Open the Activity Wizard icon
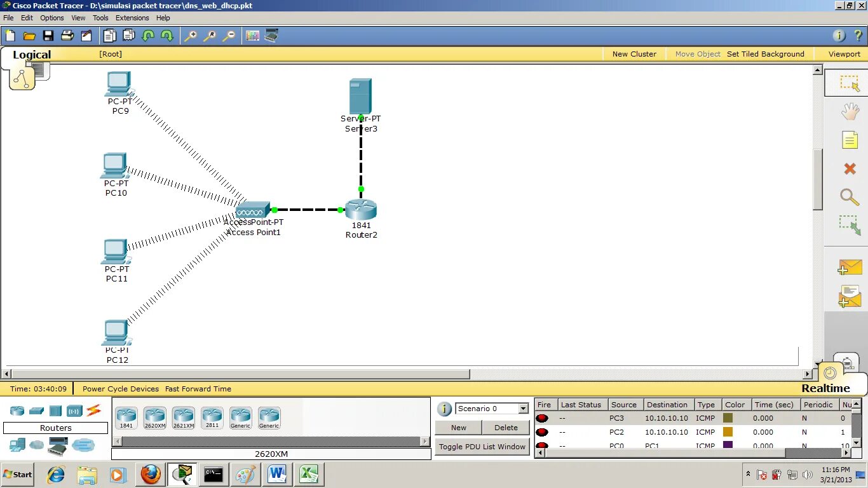868x488 pixels. [x=86, y=36]
